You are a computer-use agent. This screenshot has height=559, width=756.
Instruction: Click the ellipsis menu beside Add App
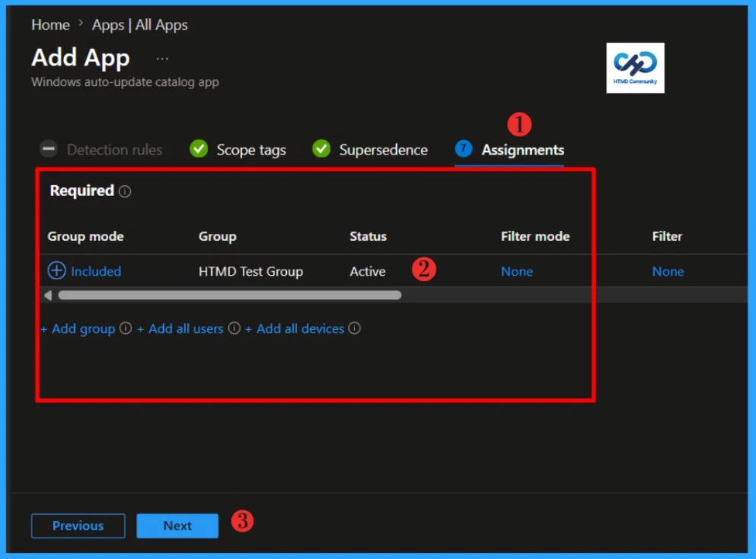[x=162, y=59]
